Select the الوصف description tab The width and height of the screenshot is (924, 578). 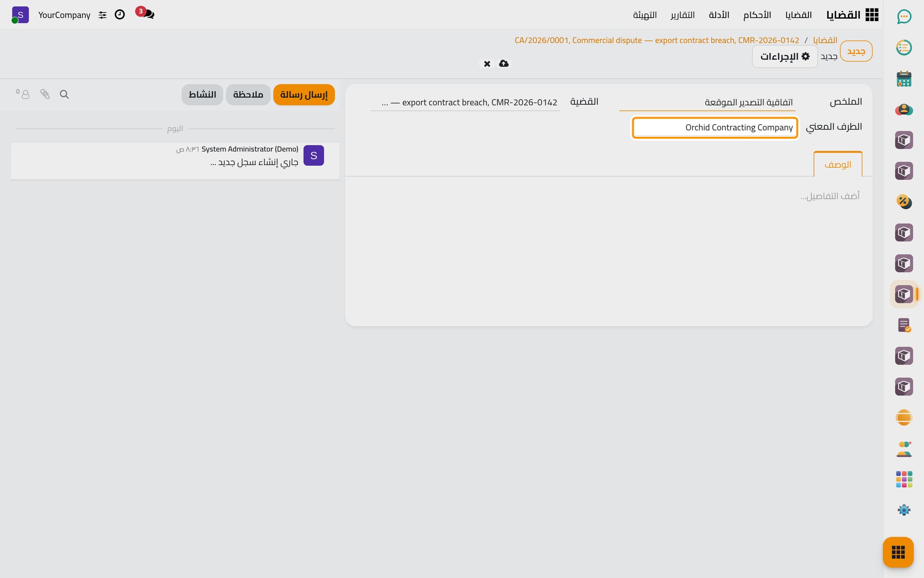pos(838,164)
